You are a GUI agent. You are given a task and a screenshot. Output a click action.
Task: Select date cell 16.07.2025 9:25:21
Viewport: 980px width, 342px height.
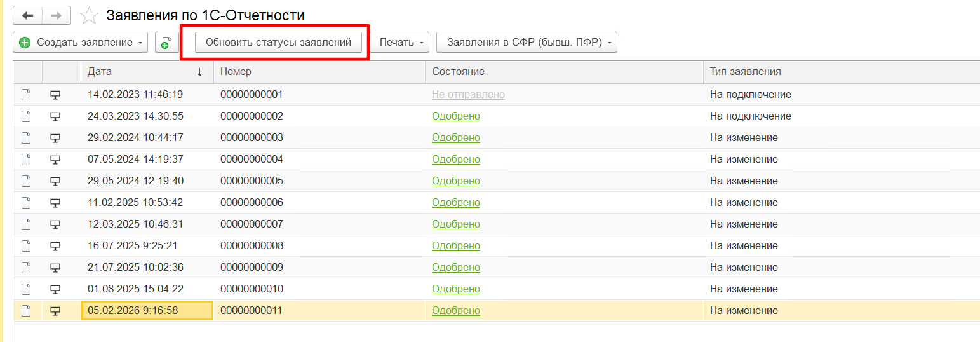tap(147, 246)
